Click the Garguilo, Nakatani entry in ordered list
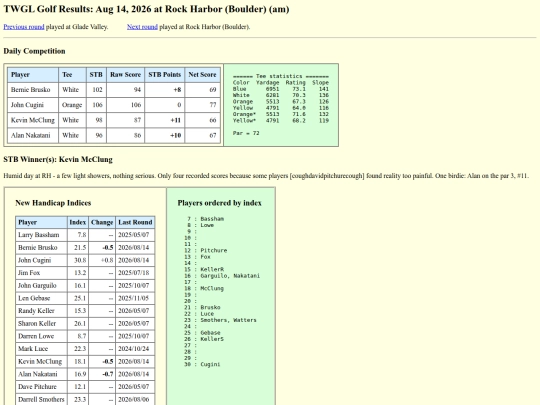This screenshot has height=405, width=540. click(x=230, y=276)
